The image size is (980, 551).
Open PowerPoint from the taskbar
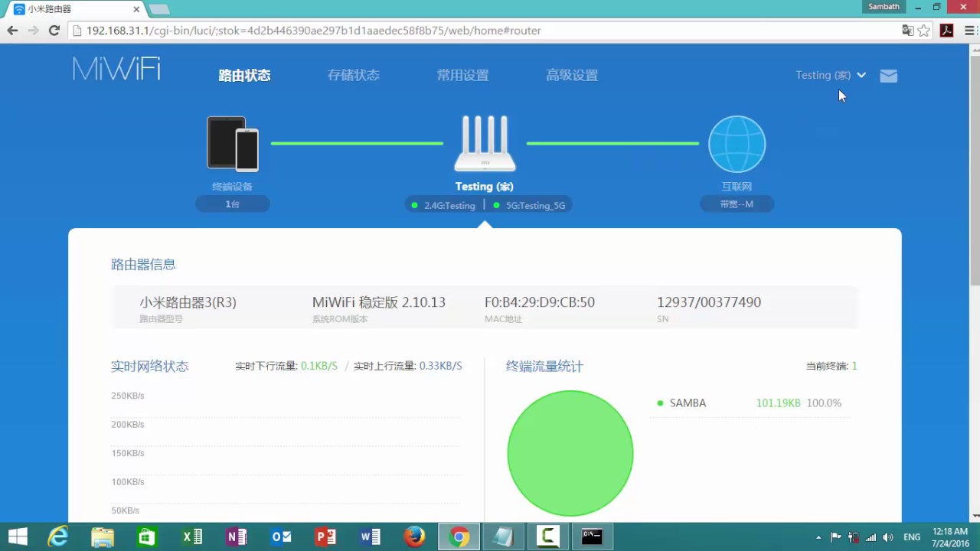tap(325, 536)
